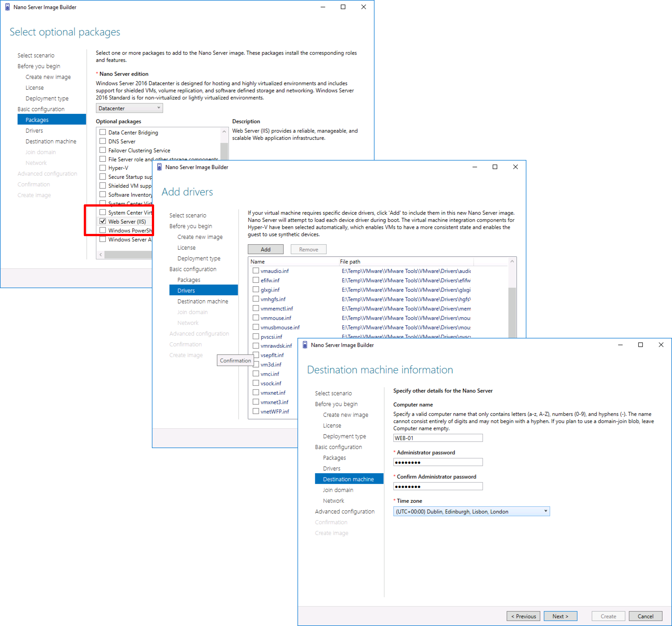
Task: Click app icon in Add drivers window title bar
Action: [159, 167]
